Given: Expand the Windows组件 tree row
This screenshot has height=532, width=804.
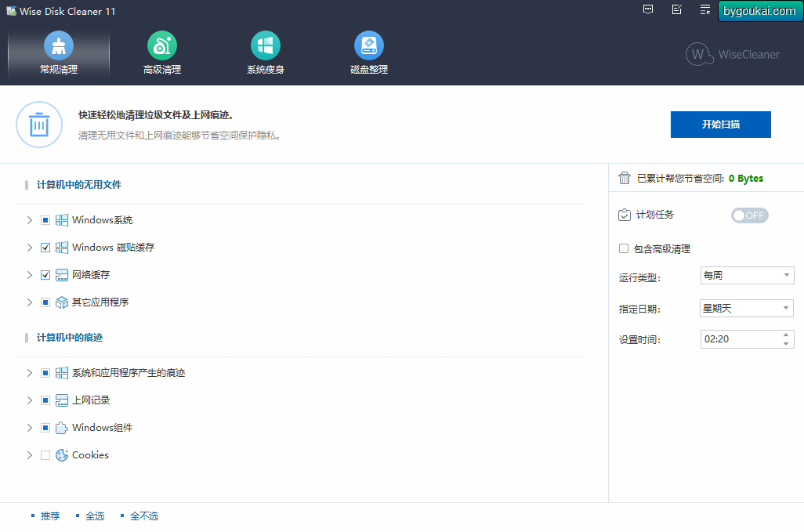Looking at the screenshot, I should pos(29,428).
